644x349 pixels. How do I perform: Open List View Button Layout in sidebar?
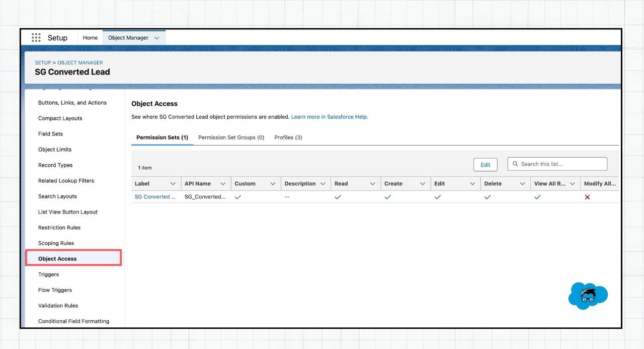coord(68,212)
